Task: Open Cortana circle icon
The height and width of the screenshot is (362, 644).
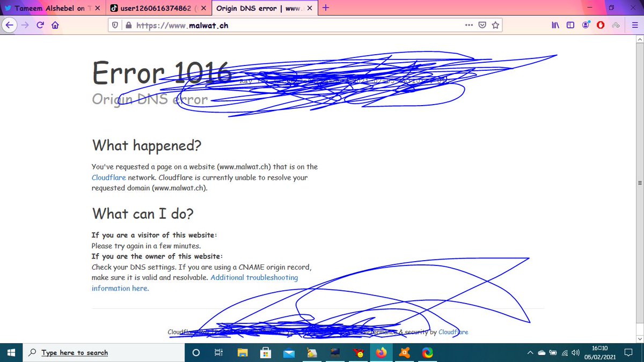Action: pyautogui.click(x=196, y=353)
